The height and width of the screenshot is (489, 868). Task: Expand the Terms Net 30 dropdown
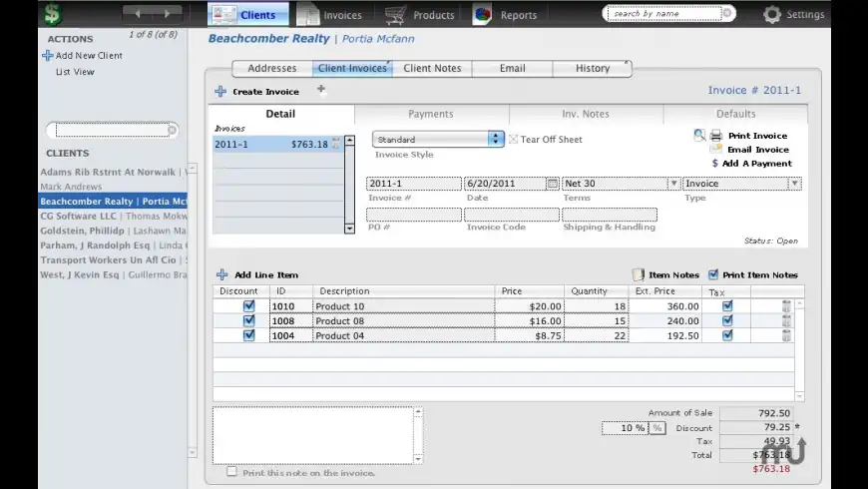(x=673, y=184)
